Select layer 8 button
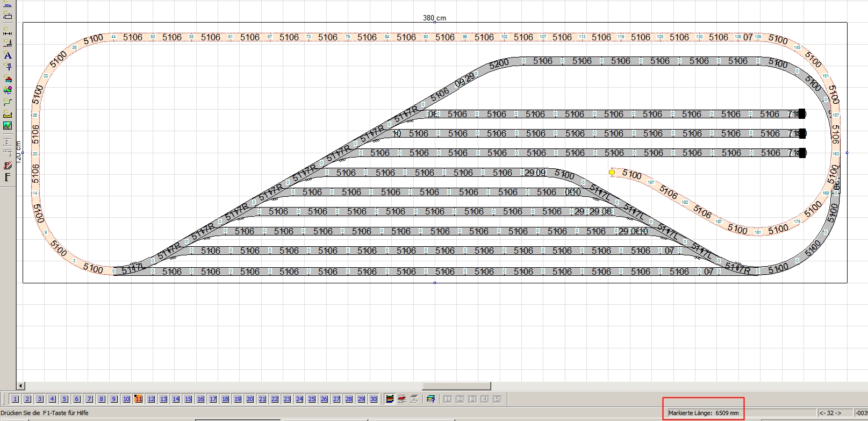868x421 pixels. [x=102, y=399]
